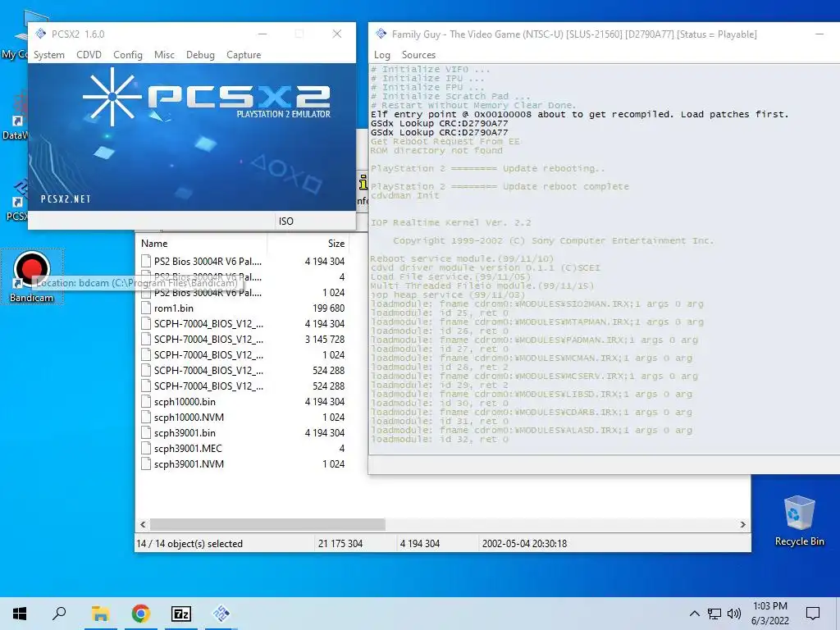Image resolution: width=840 pixels, height=630 pixels.
Task: Minimize the PCSX2 main window
Action: (262, 34)
